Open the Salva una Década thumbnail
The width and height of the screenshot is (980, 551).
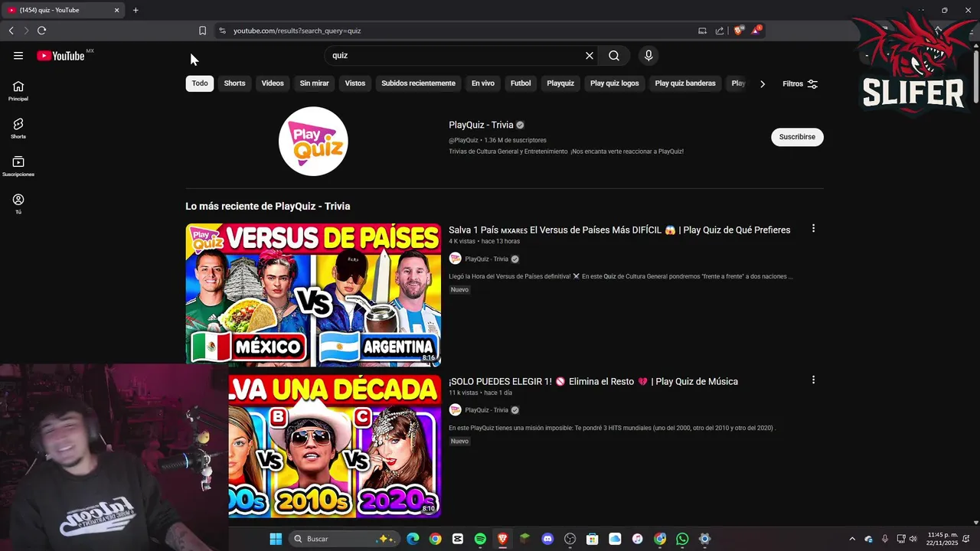pos(335,446)
